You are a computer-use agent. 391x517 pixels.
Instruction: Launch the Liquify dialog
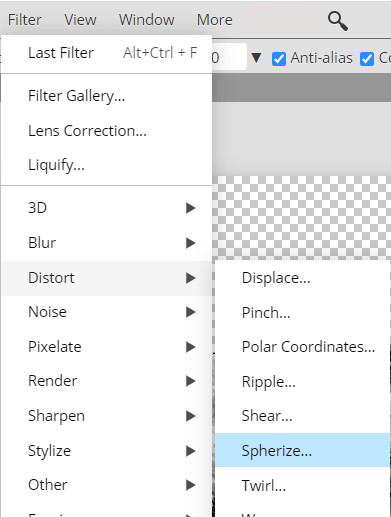pos(107,165)
